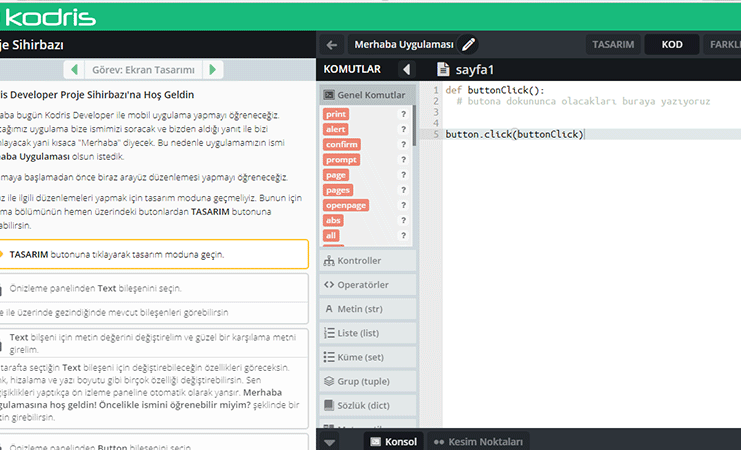Open the Konsol tab
Screen dimensions: 741x450
(x=394, y=441)
